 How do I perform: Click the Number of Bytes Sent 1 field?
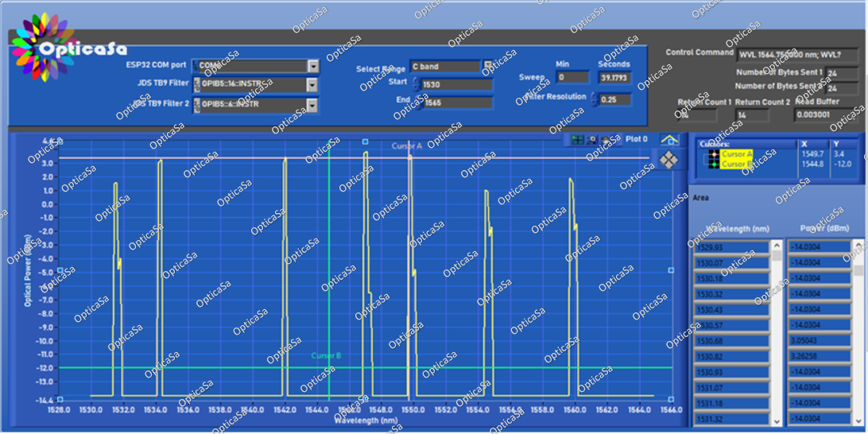[x=840, y=74]
